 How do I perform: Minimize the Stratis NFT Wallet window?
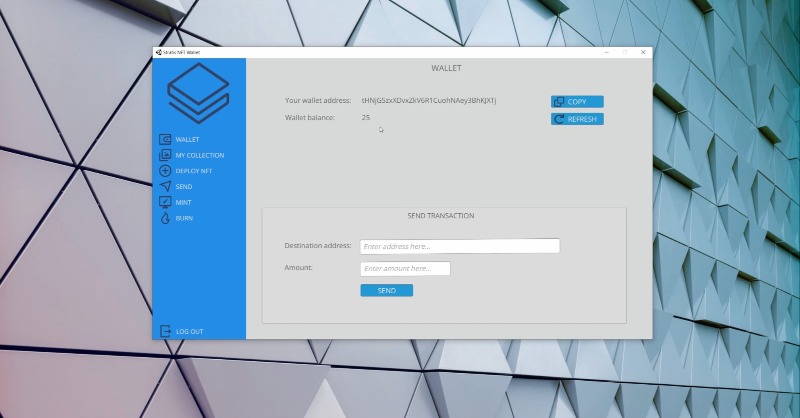[x=607, y=52]
